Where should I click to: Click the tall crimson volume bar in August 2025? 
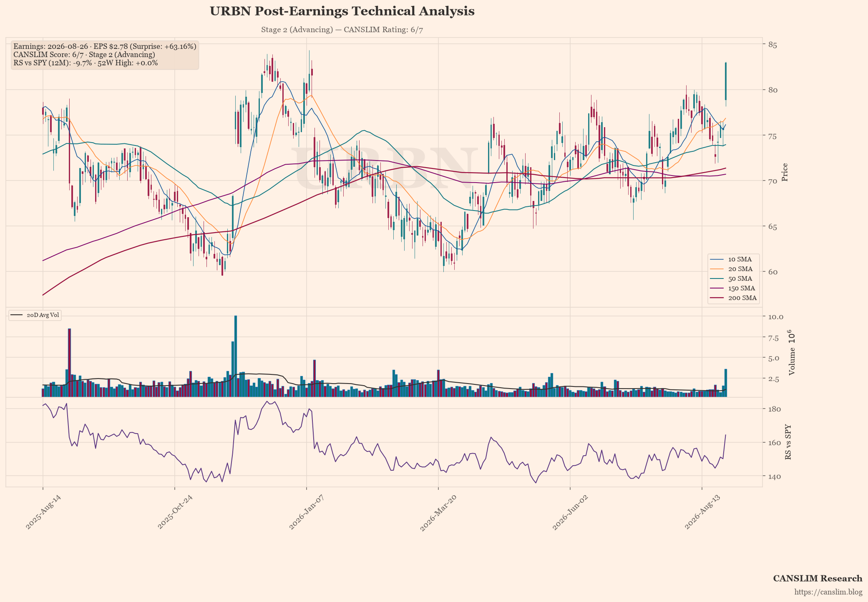tap(70, 363)
